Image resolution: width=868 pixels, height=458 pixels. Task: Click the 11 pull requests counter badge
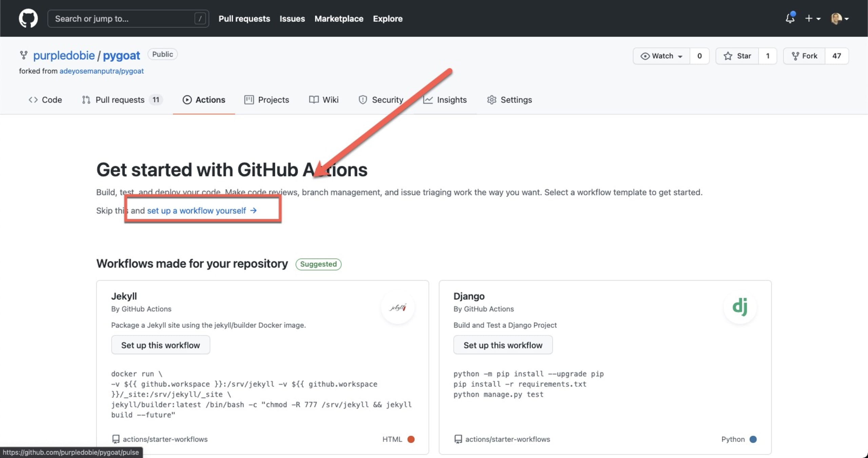tap(156, 100)
